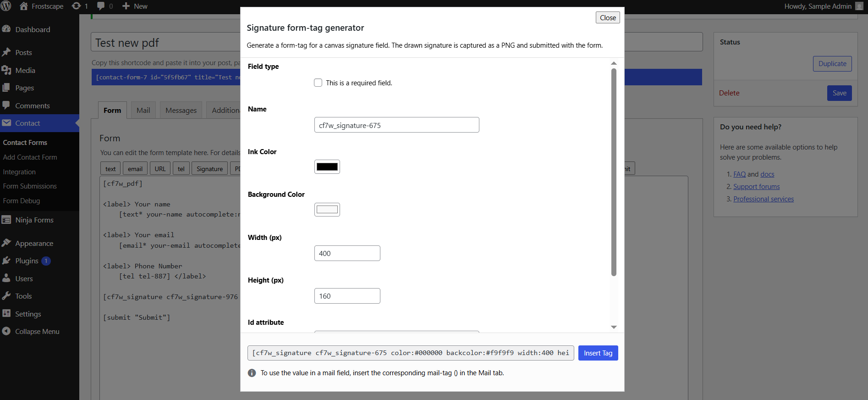Click the Posts pushpin icon
Viewport: 868px width, 400px height.
(6, 52)
